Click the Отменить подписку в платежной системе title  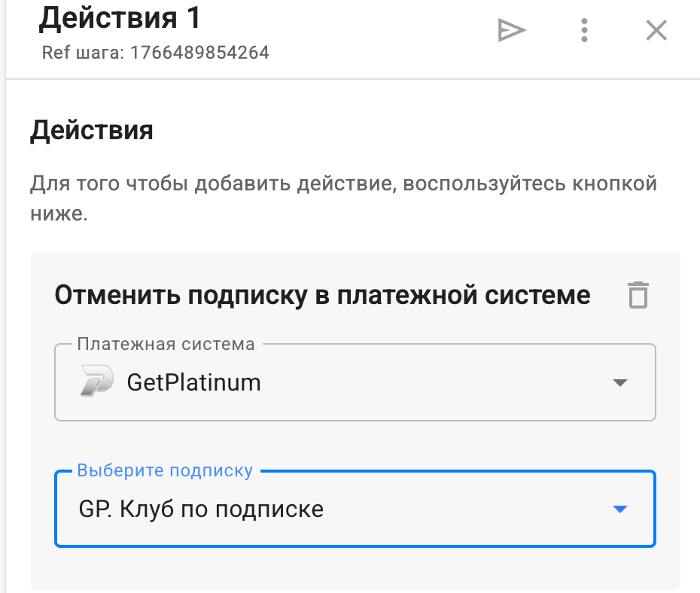pyautogui.click(x=322, y=295)
